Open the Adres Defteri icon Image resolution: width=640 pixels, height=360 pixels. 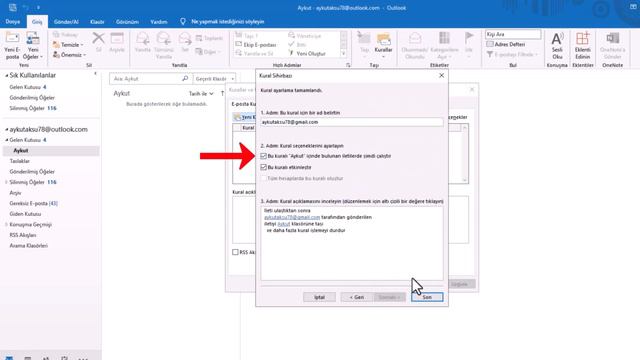[x=490, y=44]
